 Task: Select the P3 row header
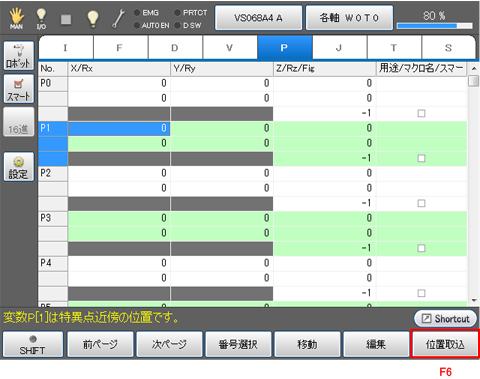click(x=53, y=218)
